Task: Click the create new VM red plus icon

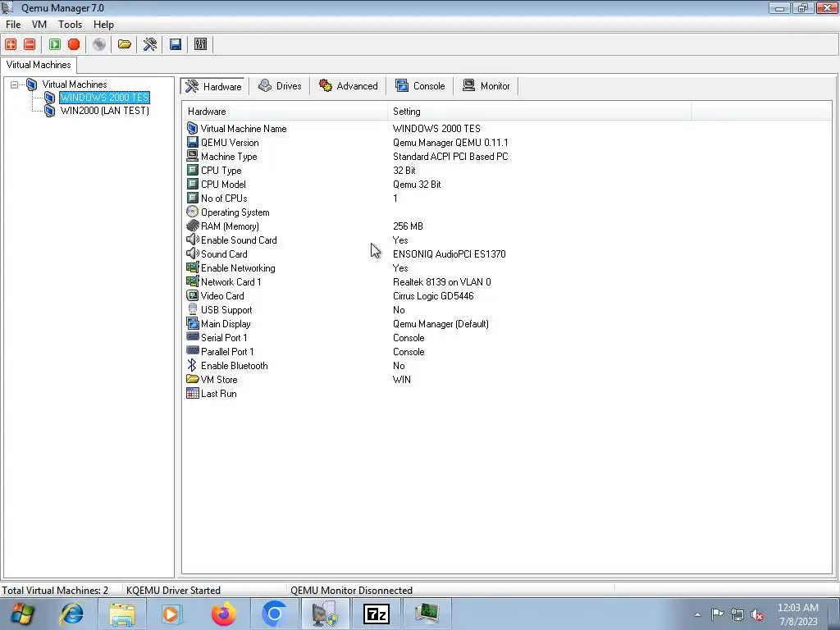Action: pos(11,44)
